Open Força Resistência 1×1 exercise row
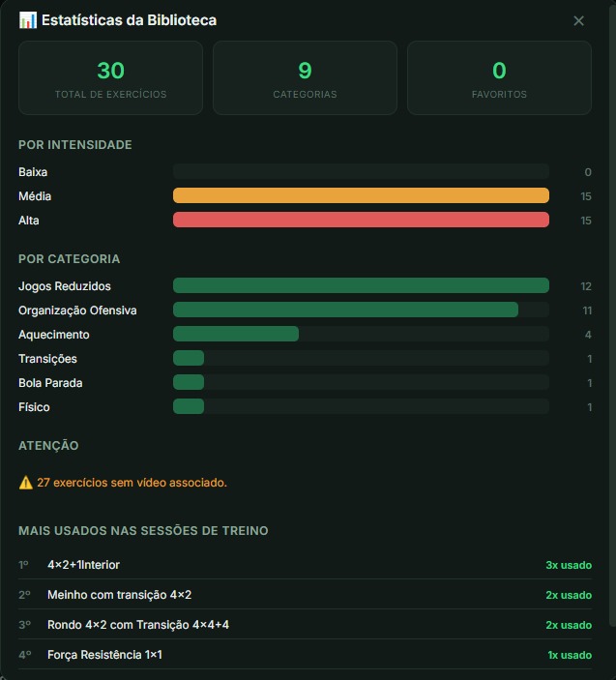Viewport: 616px width, 680px height. coord(305,655)
